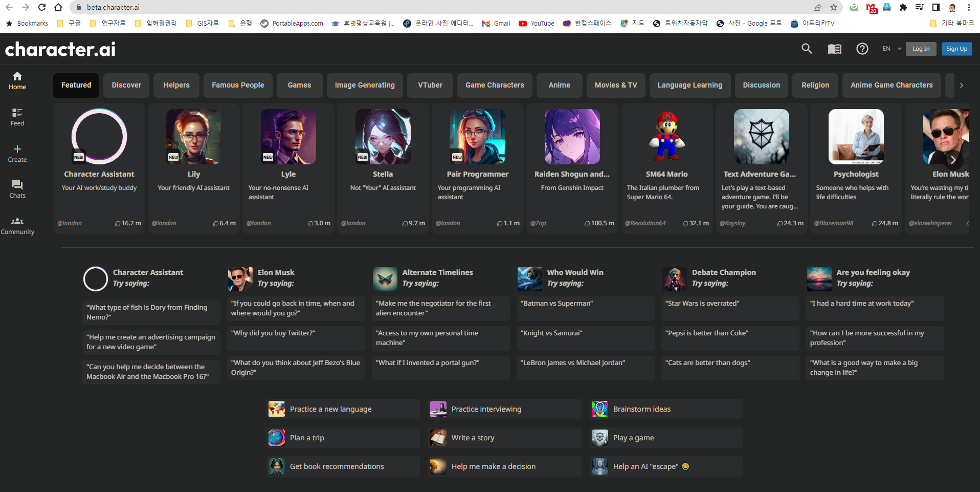The image size is (980, 492).
Task: Click the Brainstorm ideas lightbulb icon
Action: [x=600, y=409]
